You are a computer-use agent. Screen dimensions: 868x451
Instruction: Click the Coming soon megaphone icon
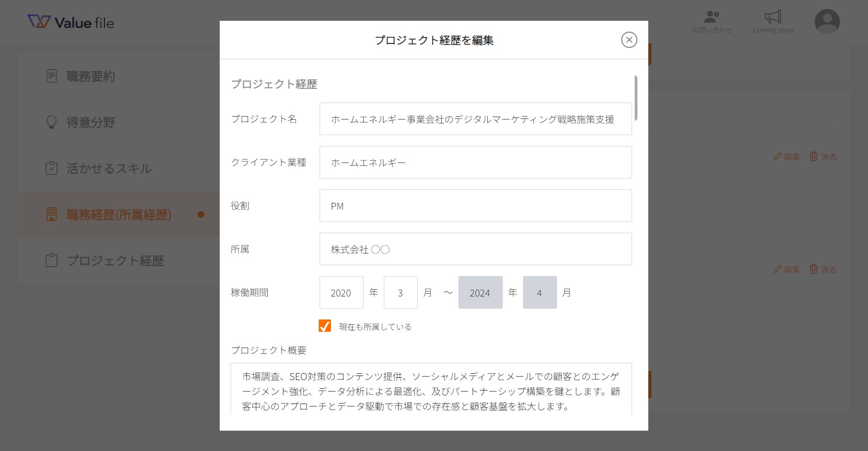(x=773, y=18)
